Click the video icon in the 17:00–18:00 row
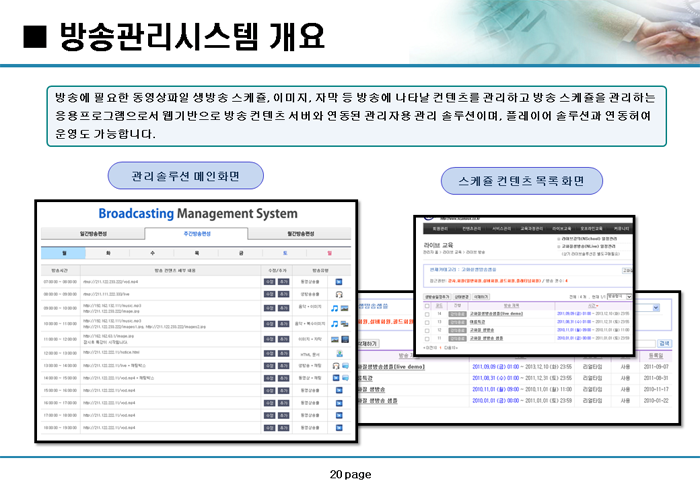The width and height of the screenshot is (700, 485). tap(339, 415)
